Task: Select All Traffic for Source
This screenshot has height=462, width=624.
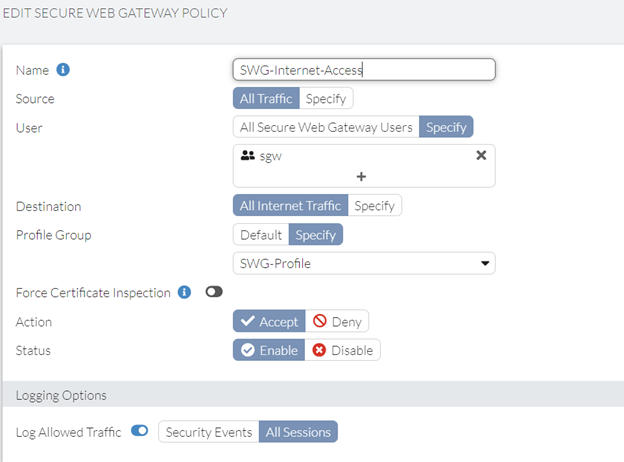Action: tap(266, 99)
